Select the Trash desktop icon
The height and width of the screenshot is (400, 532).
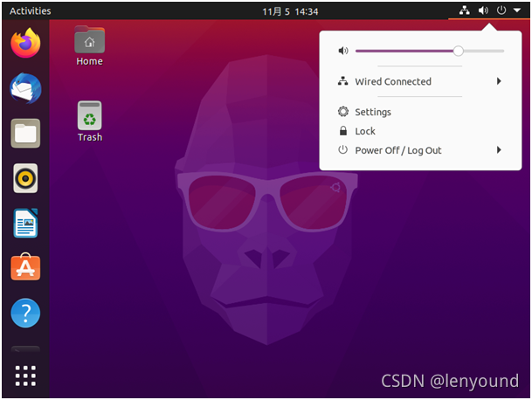[90, 121]
